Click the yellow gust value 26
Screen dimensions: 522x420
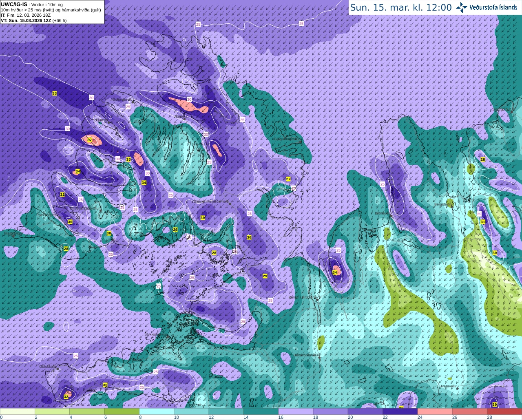175,230
